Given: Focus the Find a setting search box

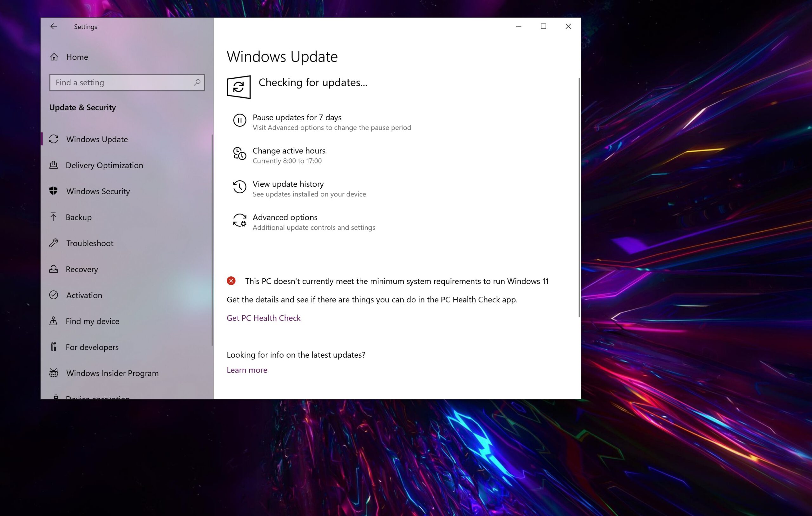Looking at the screenshot, I should click(127, 82).
